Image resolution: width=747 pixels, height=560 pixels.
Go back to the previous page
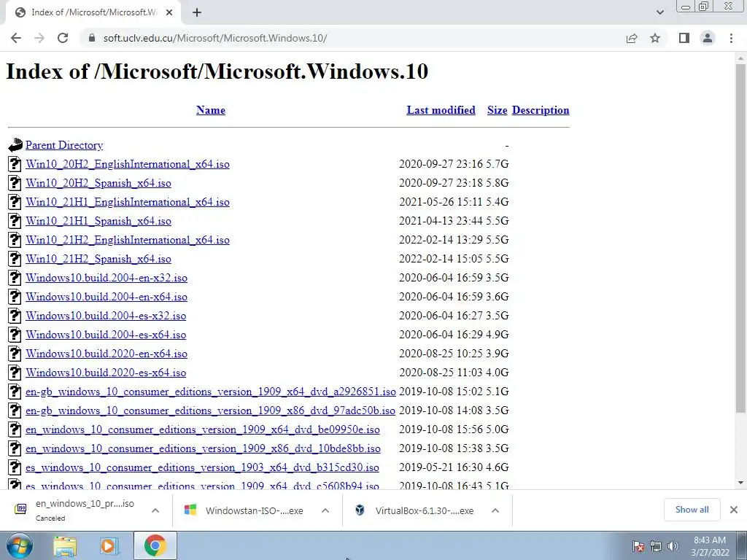click(x=16, y=38)
